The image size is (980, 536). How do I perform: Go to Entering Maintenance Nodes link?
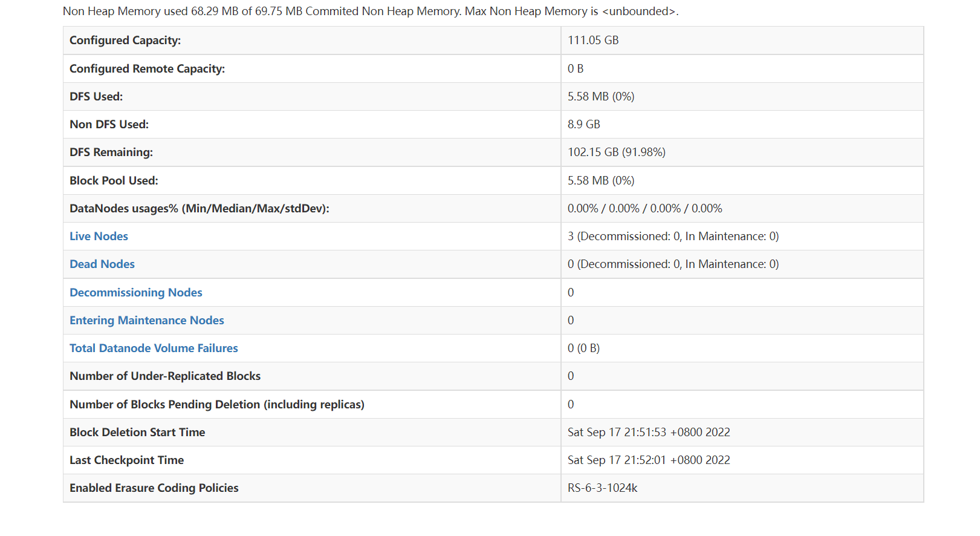pyautogui.click(x=147, y=321)
